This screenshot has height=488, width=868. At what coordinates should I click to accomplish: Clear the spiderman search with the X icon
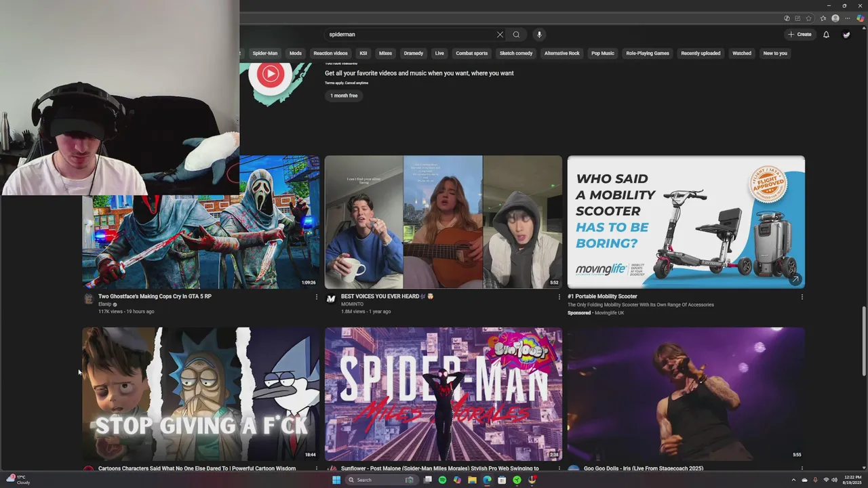click(500, 35)
